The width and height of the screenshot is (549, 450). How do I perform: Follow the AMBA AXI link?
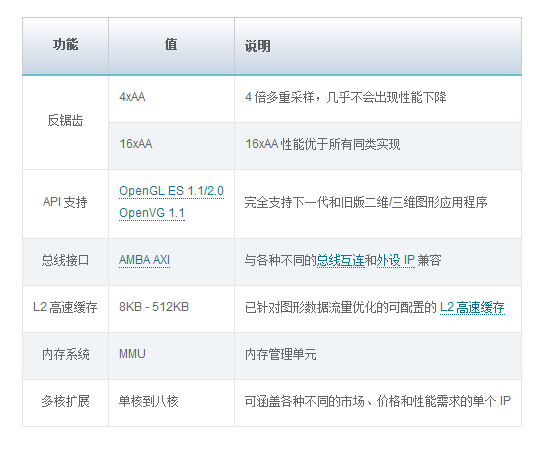pyautogui.click(x=144, y=260)
